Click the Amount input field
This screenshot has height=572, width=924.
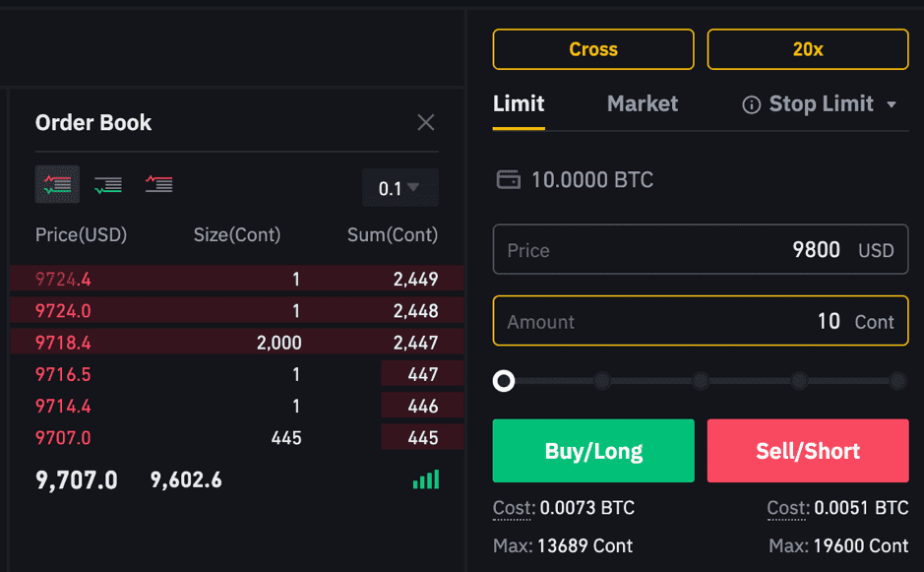[x=701, y=321]
